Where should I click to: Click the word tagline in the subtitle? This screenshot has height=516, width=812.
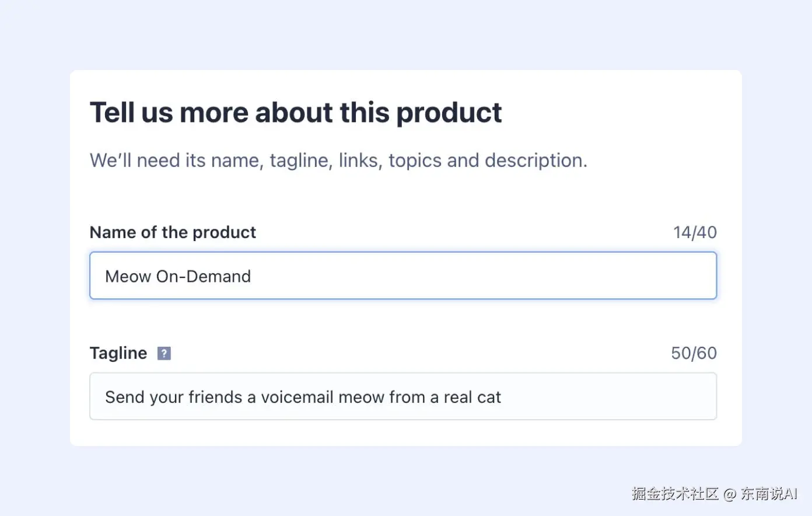299,160
